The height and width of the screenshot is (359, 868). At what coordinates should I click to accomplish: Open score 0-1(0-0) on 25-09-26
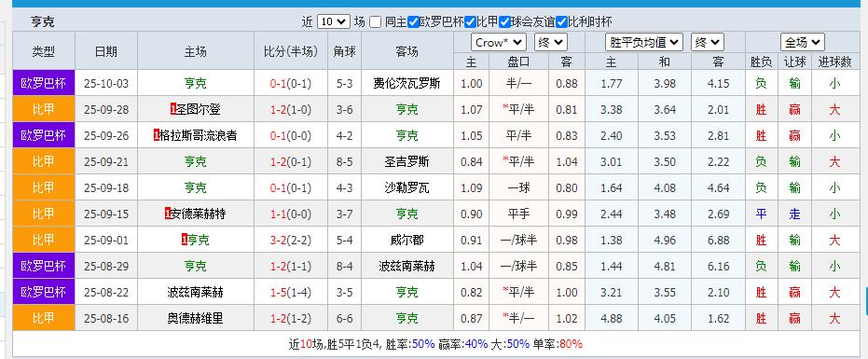tap(291, 136)
